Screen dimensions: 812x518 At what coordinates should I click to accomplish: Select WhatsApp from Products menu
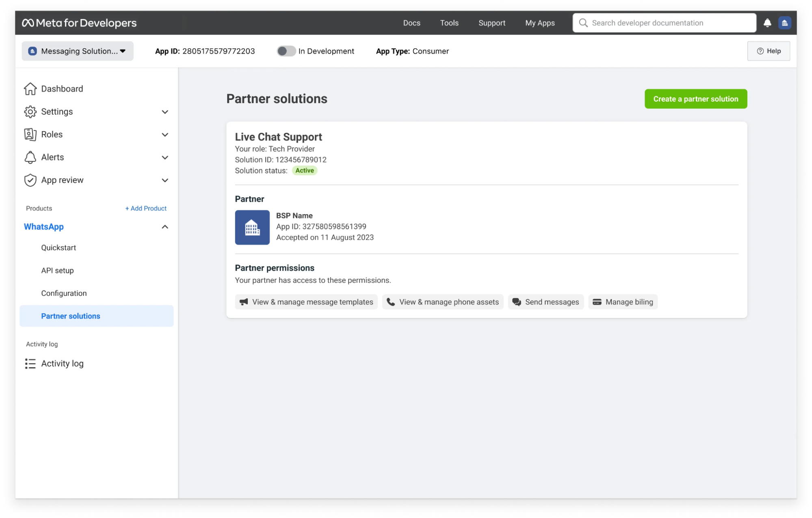point(44,226)
